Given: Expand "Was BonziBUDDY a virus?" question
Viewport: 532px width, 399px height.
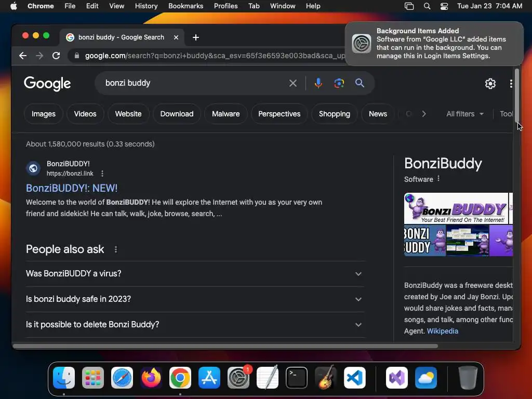Looking at the screenshot, I should (195, 274).
